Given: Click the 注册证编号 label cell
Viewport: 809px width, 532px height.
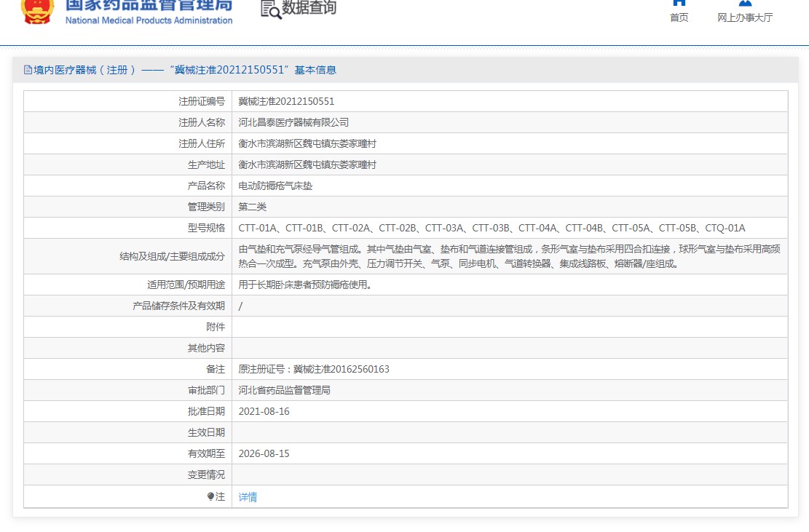Looking at the screenshot, I should [x=128, y=101].
